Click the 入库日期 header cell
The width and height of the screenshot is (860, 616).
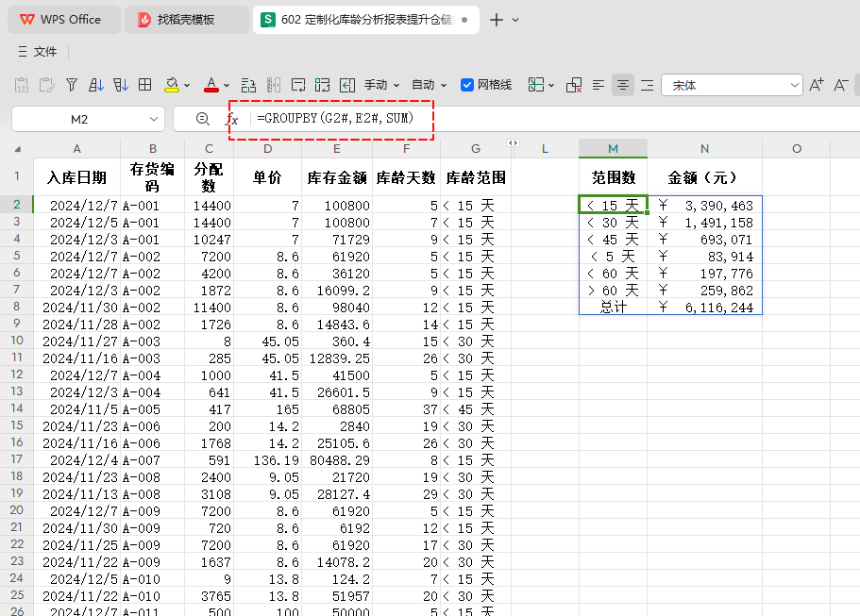click(x=76, y=177)
